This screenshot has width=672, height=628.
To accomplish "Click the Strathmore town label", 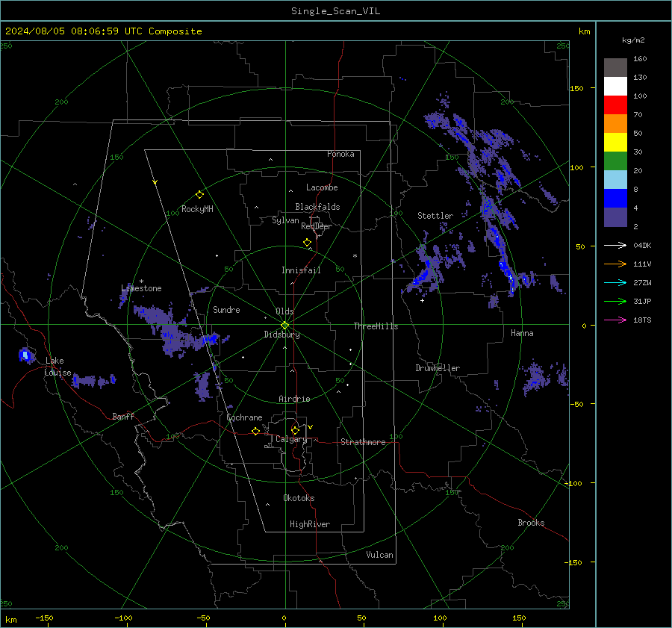I will [x=363, y=442].
